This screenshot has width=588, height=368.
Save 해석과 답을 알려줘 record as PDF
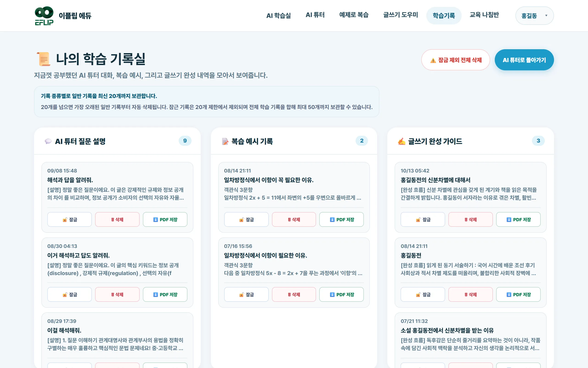tap(165, 219)
